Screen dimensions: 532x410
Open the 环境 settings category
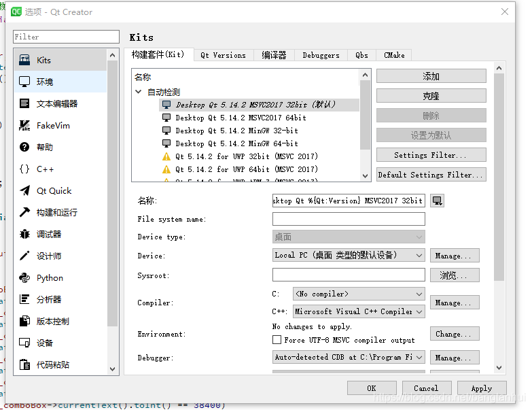[60, 82]
